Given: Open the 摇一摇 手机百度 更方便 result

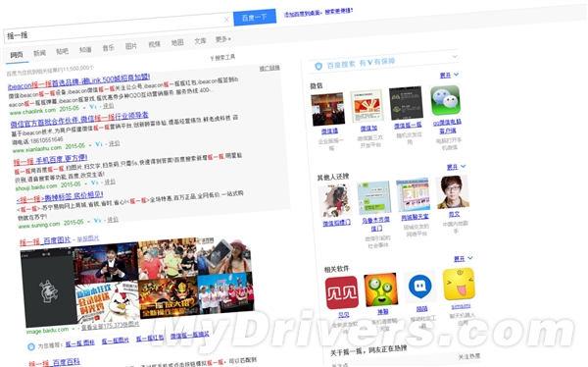Looking at the screenshot, I should [50, 160].
